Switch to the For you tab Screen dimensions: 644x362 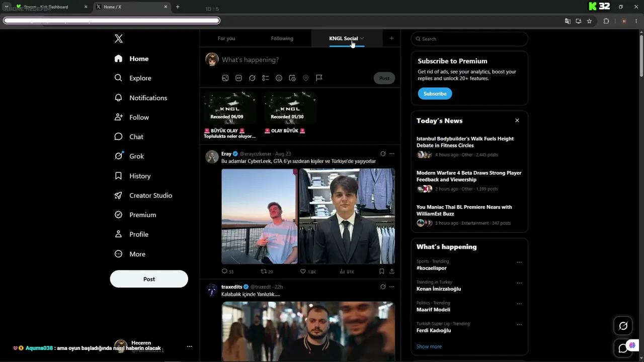pyautogui.click(x=226, y=39)
